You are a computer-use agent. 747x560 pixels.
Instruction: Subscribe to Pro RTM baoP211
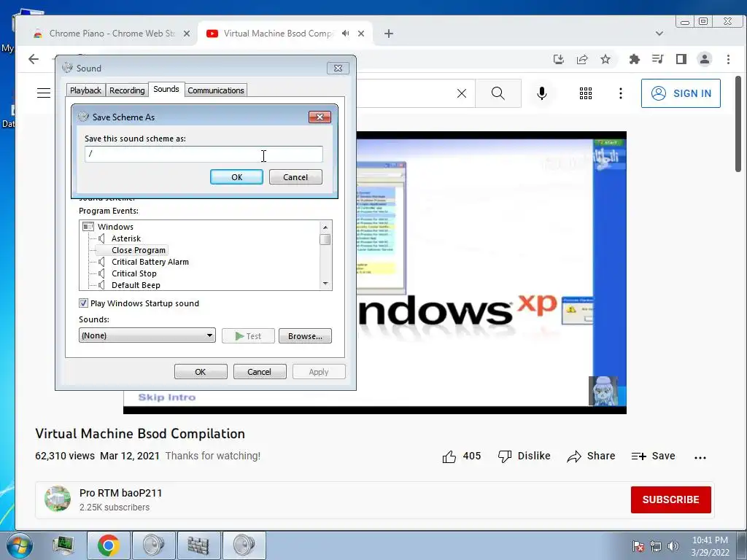coord(671,499)
